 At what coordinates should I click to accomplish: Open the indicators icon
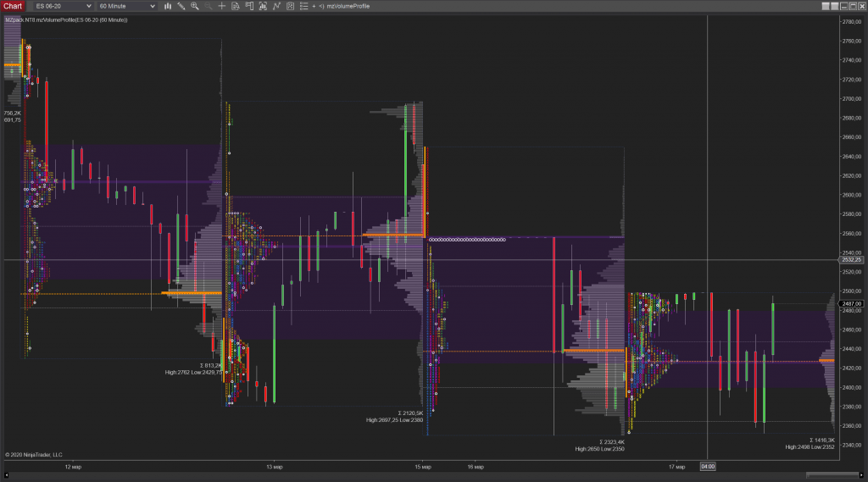click(x=276, y=6)
